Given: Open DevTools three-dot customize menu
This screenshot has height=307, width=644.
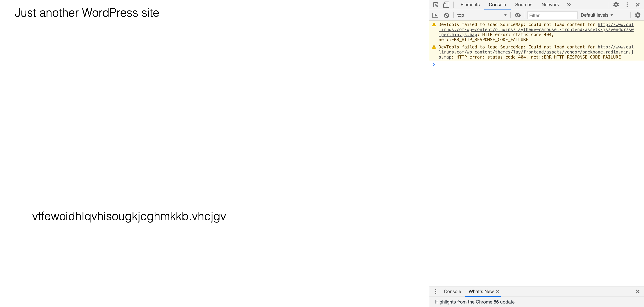Looking at the screenshot, I should click(627, 5).
